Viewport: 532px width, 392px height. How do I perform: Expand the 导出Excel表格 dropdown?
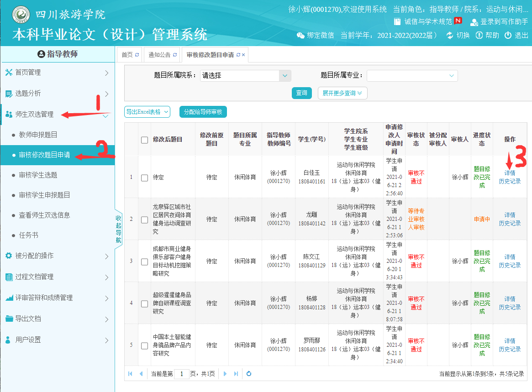(x=147, y=112)
